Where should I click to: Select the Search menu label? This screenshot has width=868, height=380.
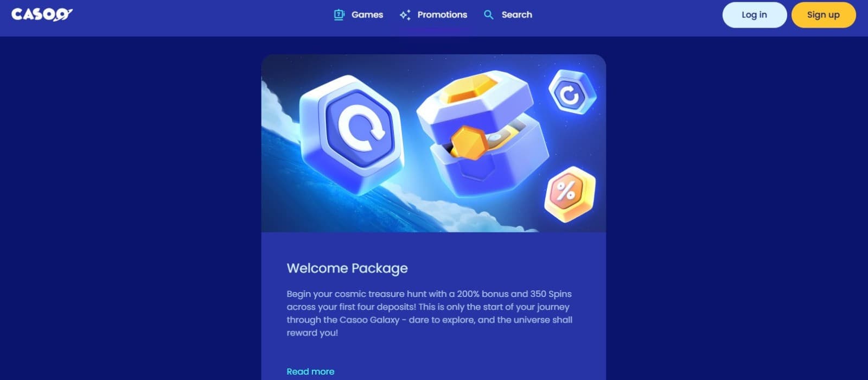point(516,15)
